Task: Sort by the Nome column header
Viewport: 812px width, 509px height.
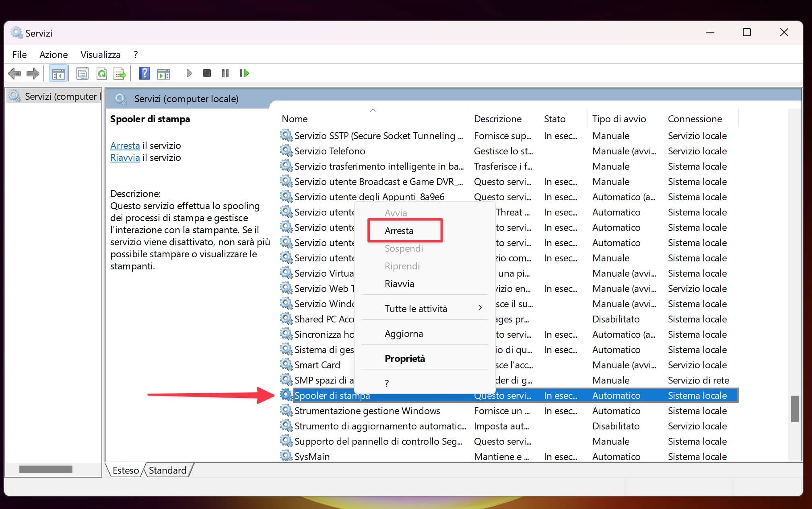Action: (373, 119)
